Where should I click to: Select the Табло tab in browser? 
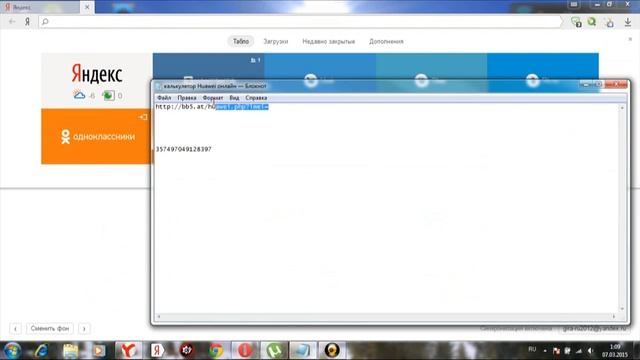coord(241,41)
